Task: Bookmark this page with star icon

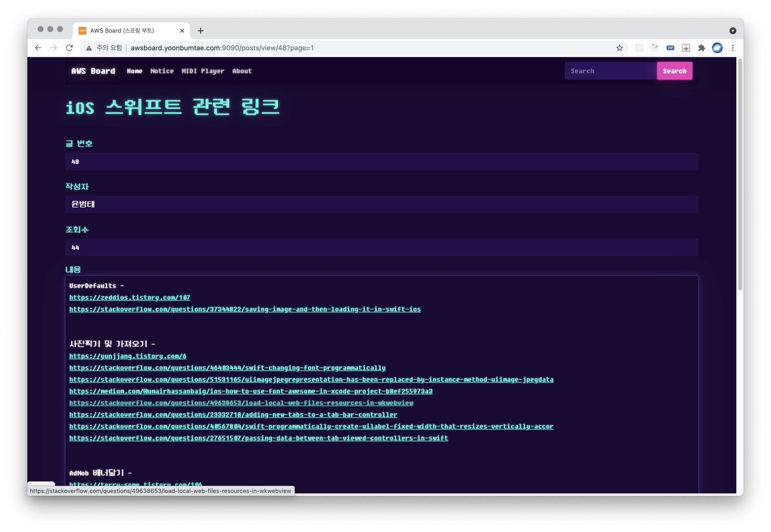Action: [x=619, y=48]
